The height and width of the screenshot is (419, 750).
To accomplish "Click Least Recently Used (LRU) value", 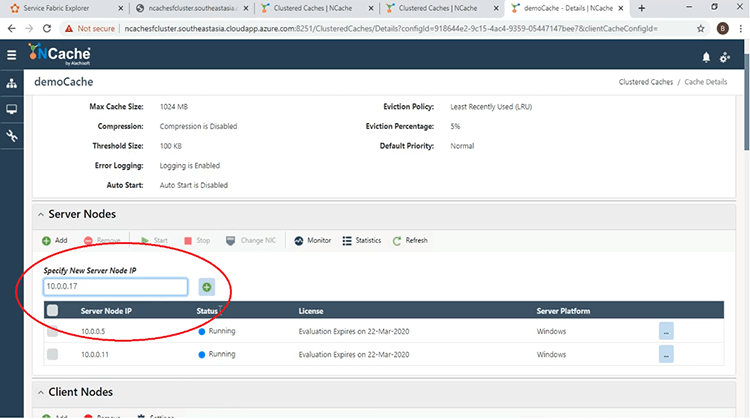I will (491, 107).
